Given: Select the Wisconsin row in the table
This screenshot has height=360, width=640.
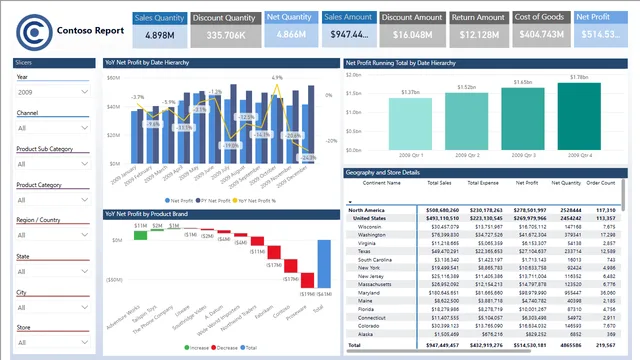Looking at the screenshot, I should tap(482, 227).
